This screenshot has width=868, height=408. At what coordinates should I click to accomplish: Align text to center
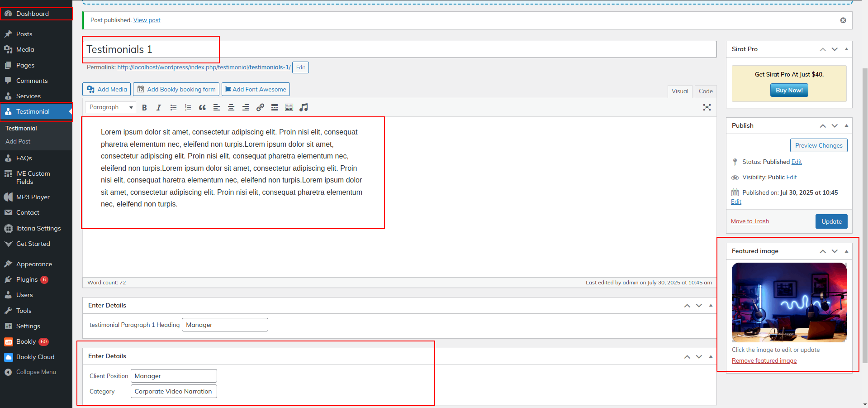coord(231,107)
